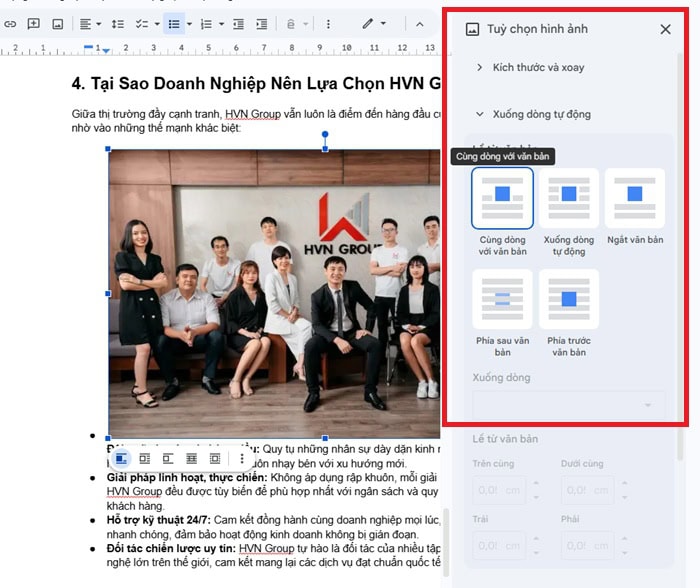
Task: Click the image options panel scrollbar
Action: (680, 257)
